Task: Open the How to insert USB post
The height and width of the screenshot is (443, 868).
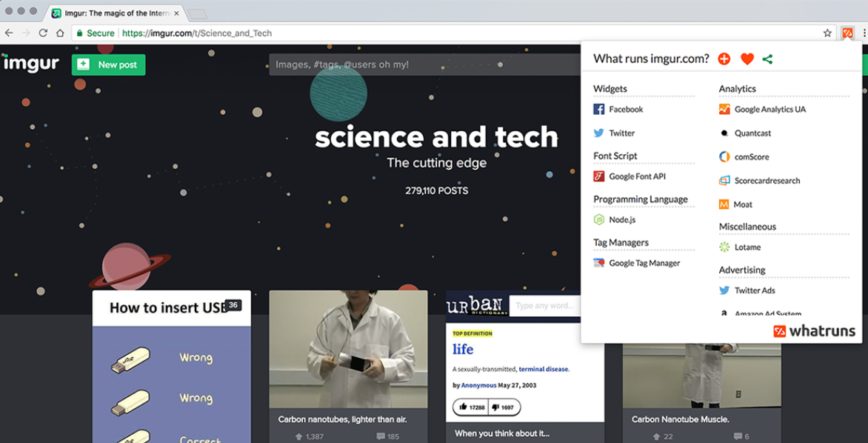Action: click(172, 367)
